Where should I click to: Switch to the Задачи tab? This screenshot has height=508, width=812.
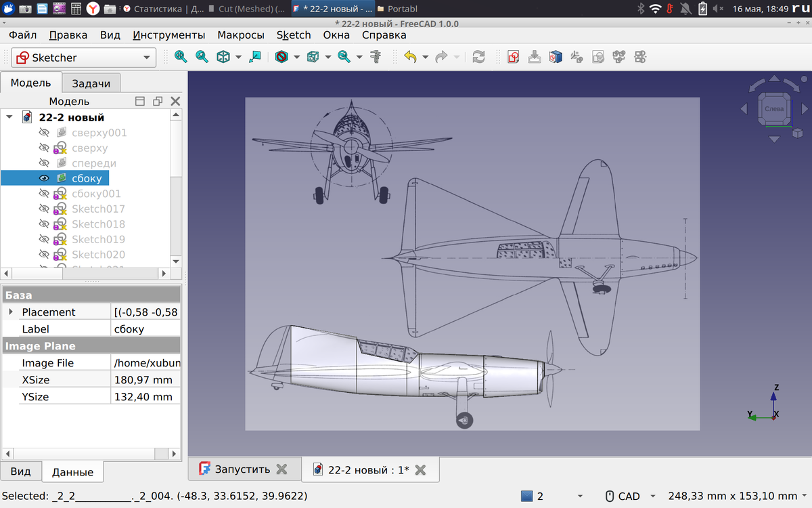(91, 83)
